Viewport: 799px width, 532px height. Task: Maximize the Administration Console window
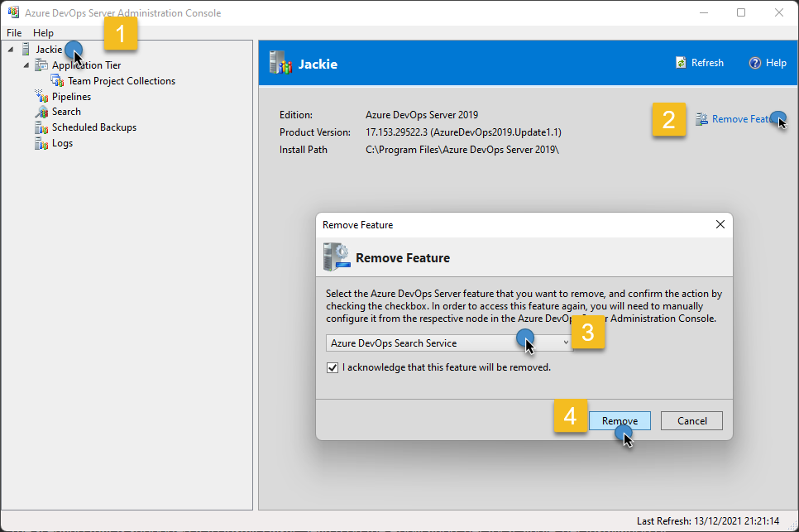(x=741, y=12)
